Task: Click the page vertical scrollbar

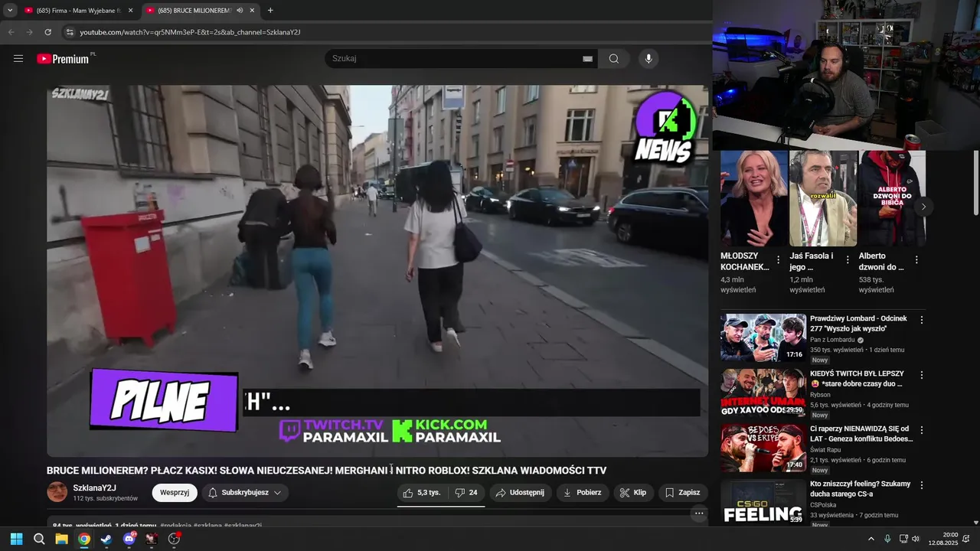Action: (x=975, y=184)
